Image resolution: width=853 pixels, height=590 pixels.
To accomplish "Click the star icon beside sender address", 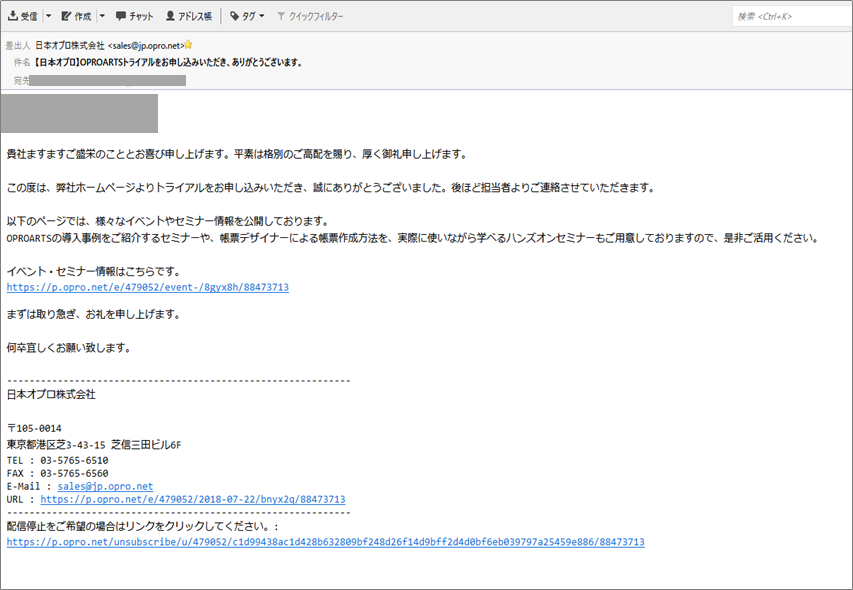I will (188, 45).
